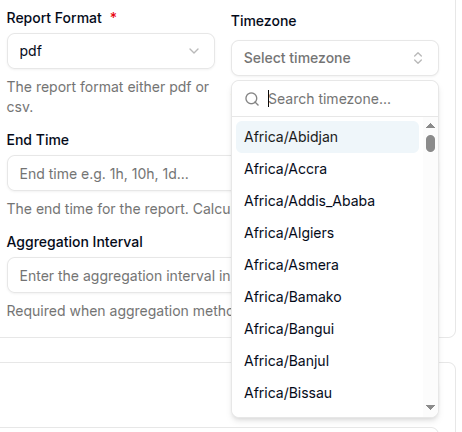462x432 pixels.
Task: Choose Africa/Addis_Ababa from the list
Action: click(327, 201)
